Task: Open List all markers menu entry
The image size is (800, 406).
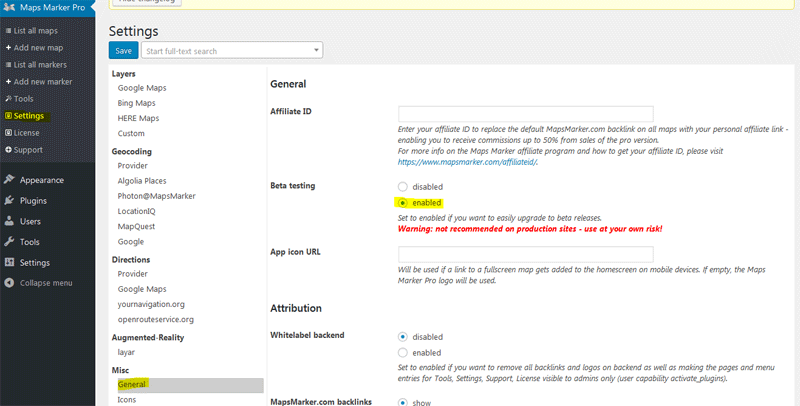Action: click(x=40, y=65)
